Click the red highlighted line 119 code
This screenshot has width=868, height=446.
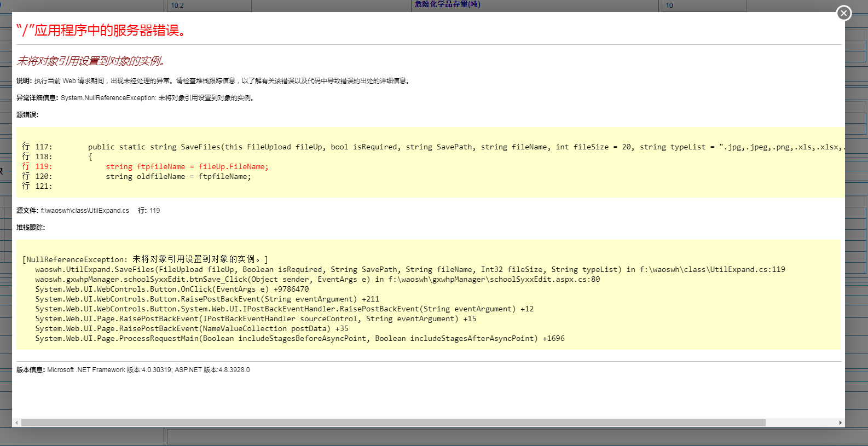coord(187,166)
